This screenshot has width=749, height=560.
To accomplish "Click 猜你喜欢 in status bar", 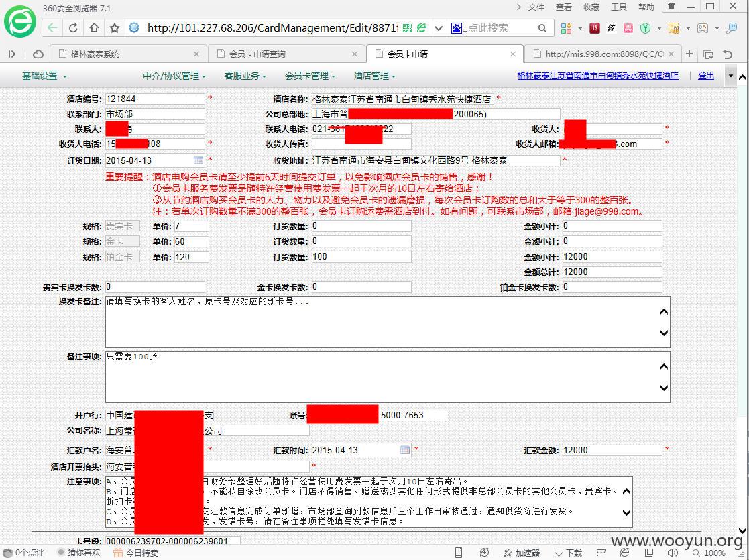I will click(x=78, y=553).
